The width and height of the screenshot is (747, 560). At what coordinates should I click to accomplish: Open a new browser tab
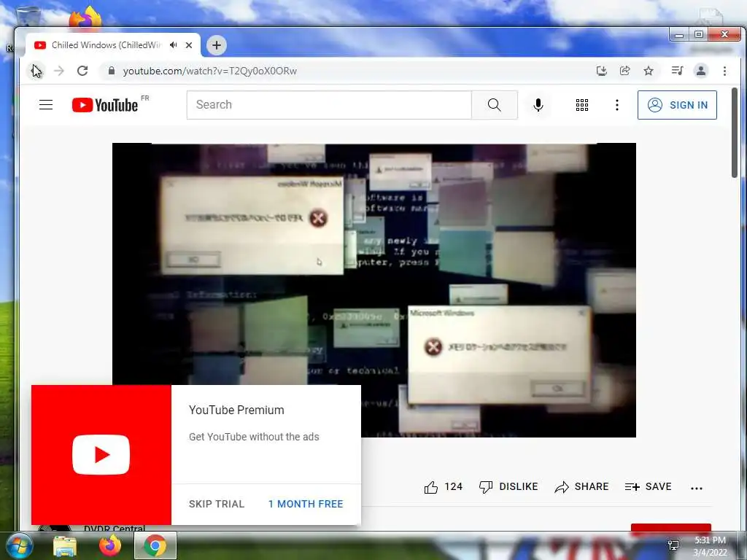point(217,45)
